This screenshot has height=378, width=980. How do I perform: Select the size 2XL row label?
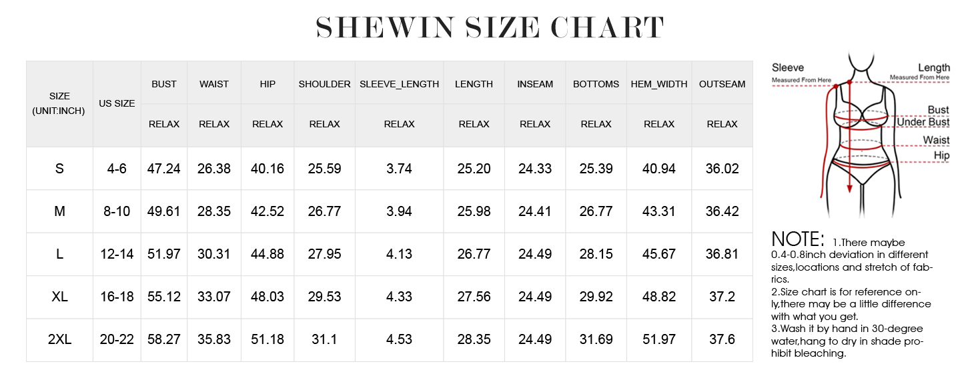(x=59, y=339)
